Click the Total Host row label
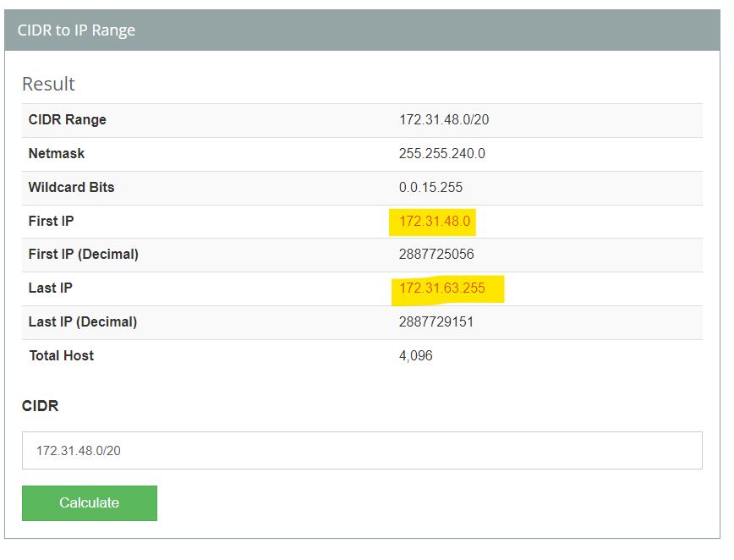Viewport: 734px width, 560px height. tap(62, 356)
